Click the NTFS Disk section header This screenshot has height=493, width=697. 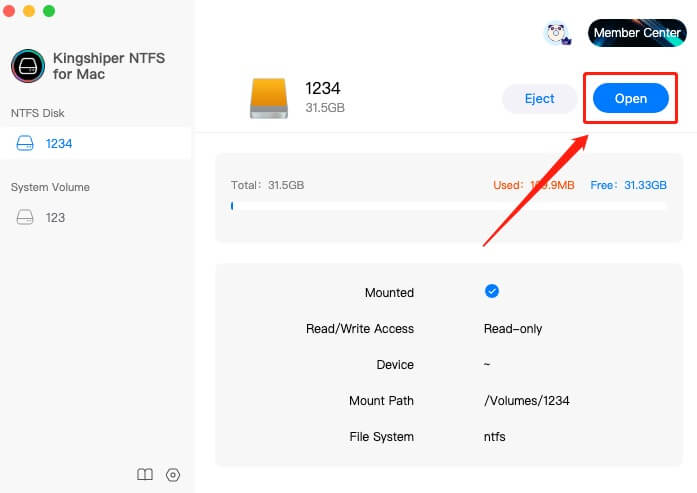[37, 113]
